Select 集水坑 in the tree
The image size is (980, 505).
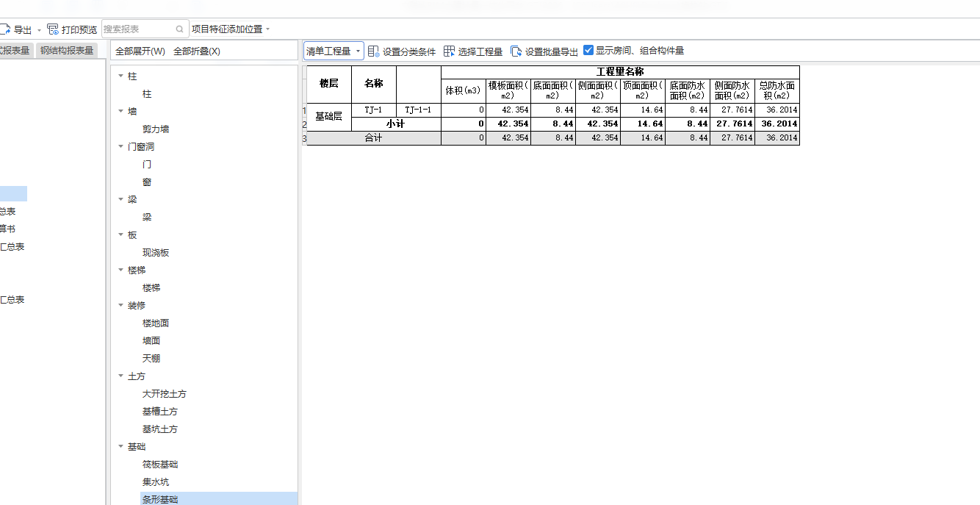tap(156, 482)
